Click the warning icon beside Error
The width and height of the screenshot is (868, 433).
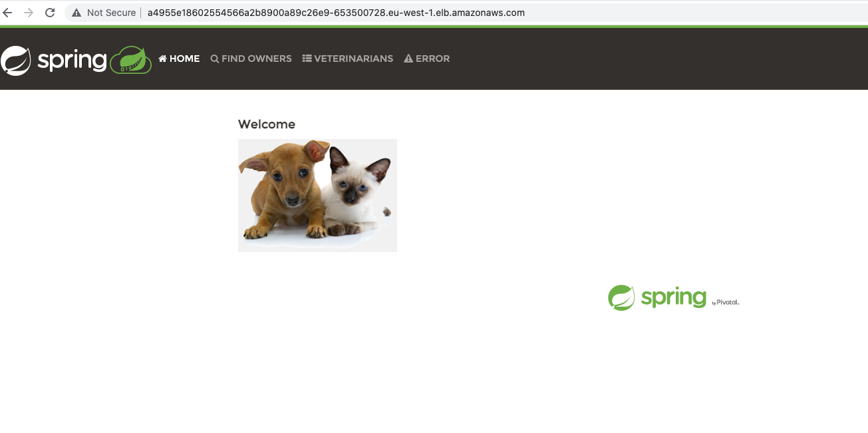click(408, 59)
